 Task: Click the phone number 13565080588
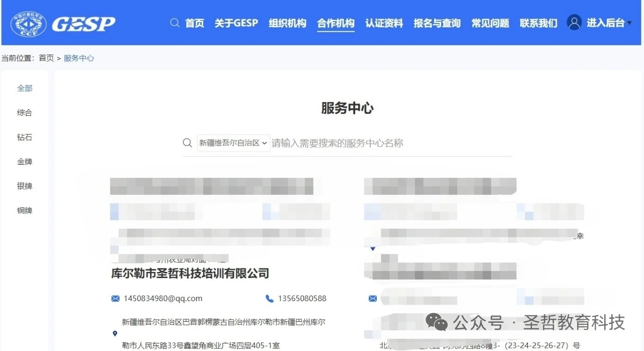302,299
